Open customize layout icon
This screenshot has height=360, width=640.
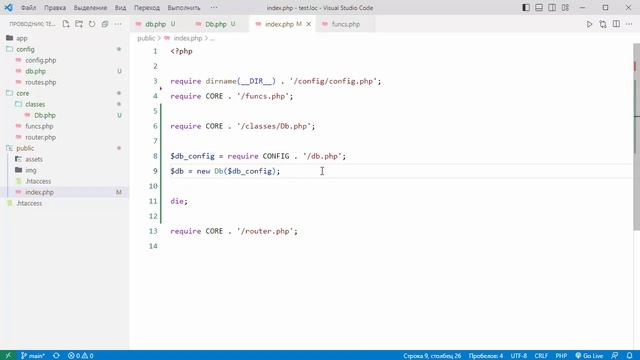pyautogui.click(x=565, y=7)
